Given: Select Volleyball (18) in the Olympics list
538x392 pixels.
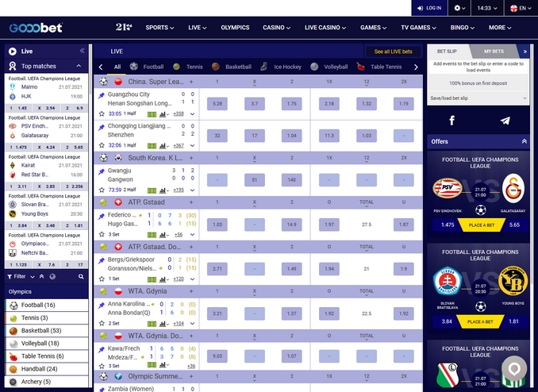Looking at the screenshot, I should pos(47,344).
